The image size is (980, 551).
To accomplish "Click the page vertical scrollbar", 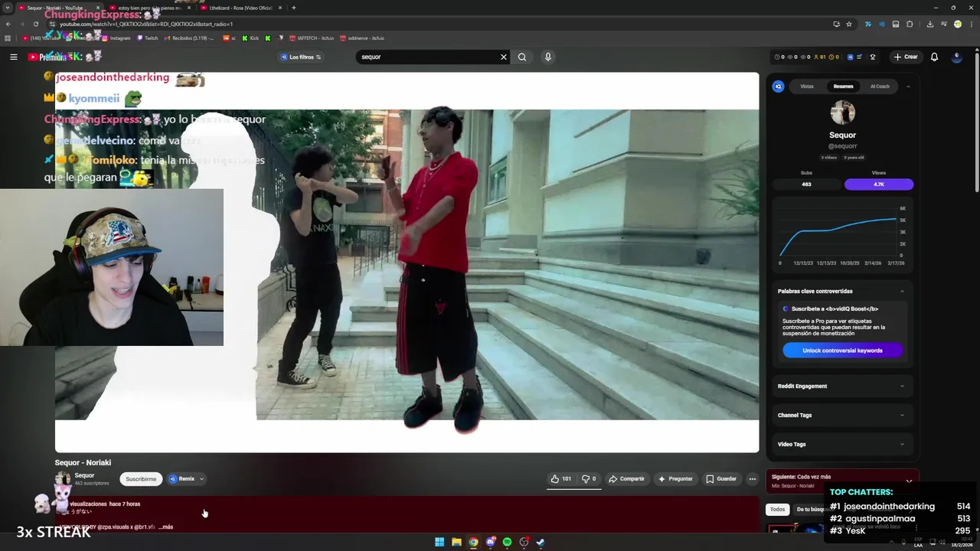I will 976,122.
